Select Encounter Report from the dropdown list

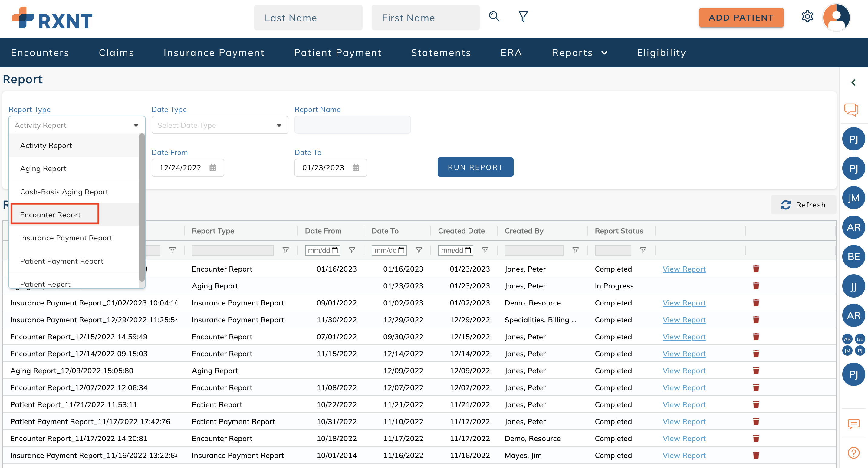(51, 214)
